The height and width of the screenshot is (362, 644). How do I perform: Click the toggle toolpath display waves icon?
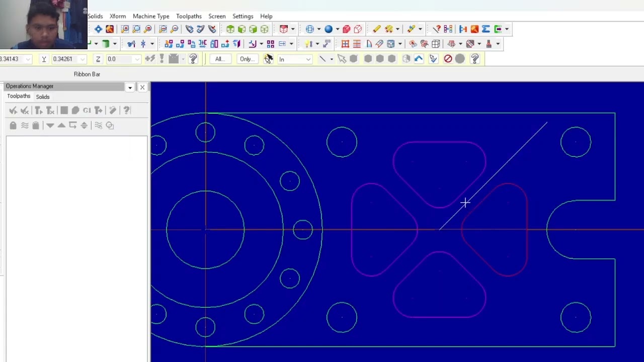point(24,125)
